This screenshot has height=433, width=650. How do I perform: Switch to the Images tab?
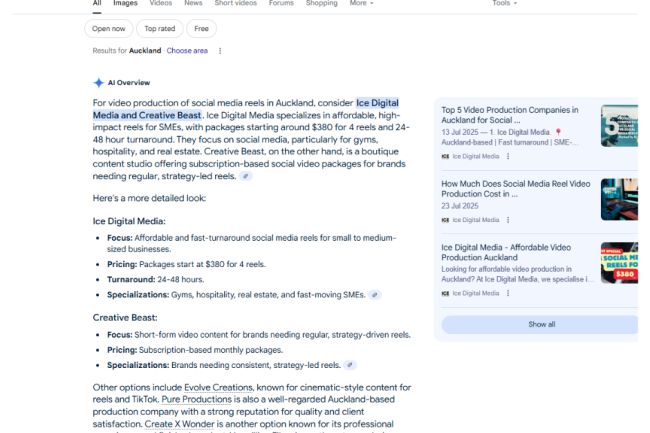pyautogui.click(x=125, y=3)
